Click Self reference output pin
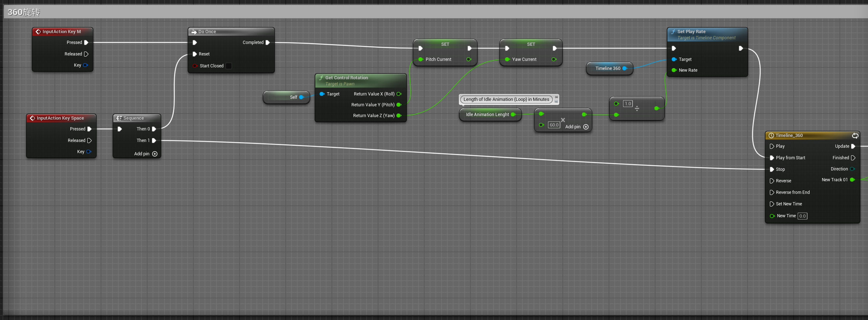The image size is (868, 320). point(302,97)
